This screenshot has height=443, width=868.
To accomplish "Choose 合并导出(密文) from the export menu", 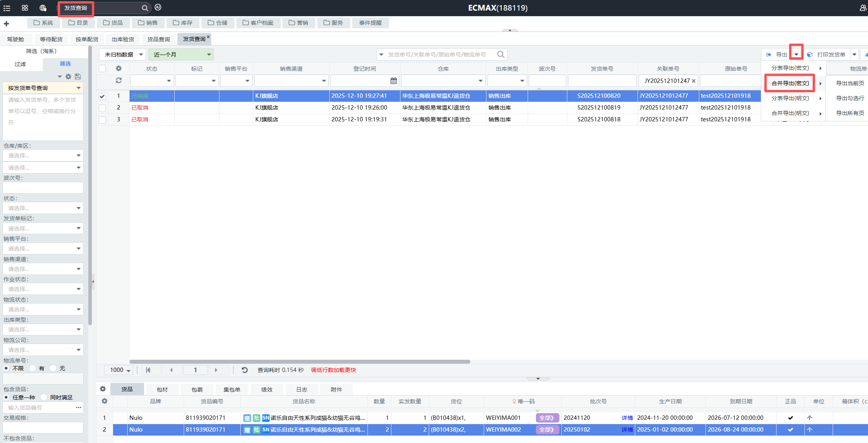I will click(x=790, y=83).
